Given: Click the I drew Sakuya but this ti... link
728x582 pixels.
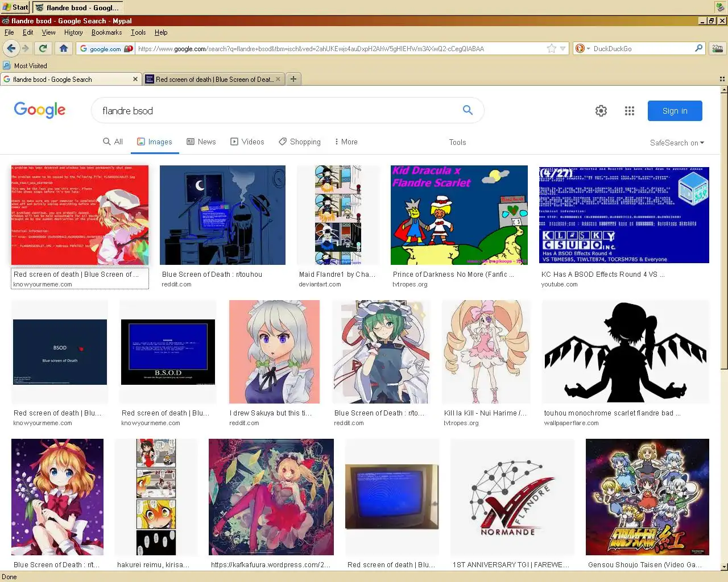Looking at the screenshot, I should [x=271, y=413].
